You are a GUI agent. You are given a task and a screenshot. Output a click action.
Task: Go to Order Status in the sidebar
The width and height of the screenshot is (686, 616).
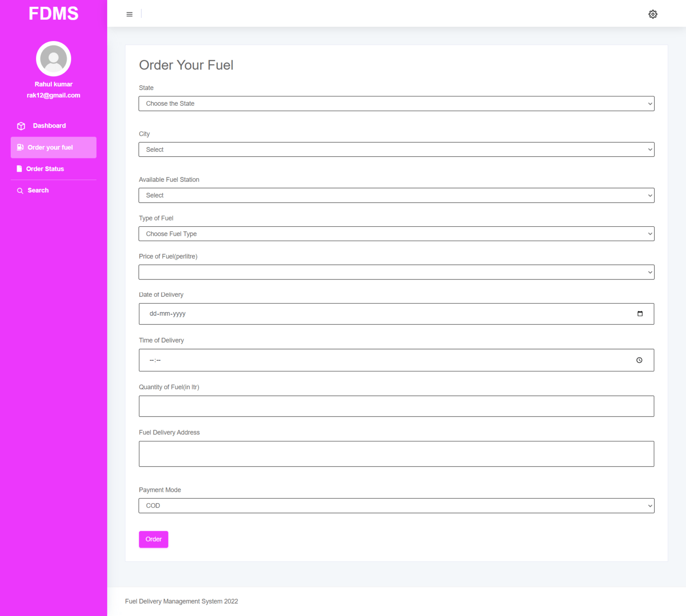tap(45, 168)
